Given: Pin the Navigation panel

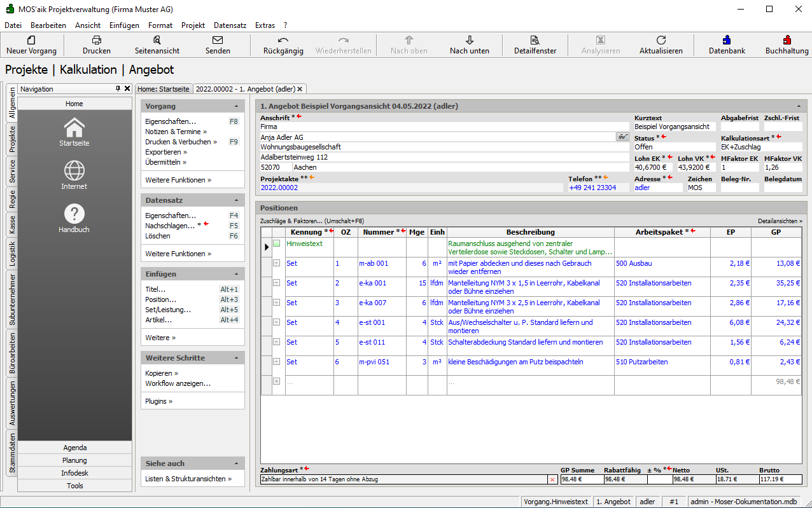Looking at the screenshot, I should [x=118, y=89].
